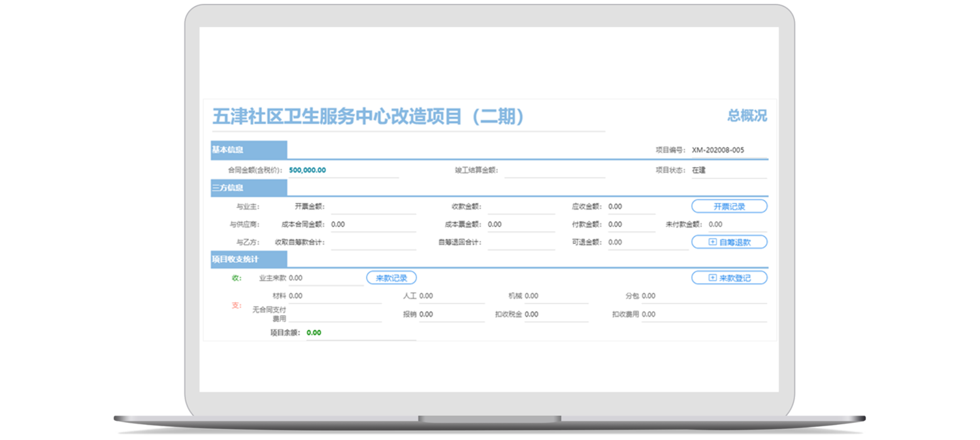980x440 pixels.
Task: Click the plus icon on 来款登记 button
Action: pyautogui.click(x=713, y=278)
